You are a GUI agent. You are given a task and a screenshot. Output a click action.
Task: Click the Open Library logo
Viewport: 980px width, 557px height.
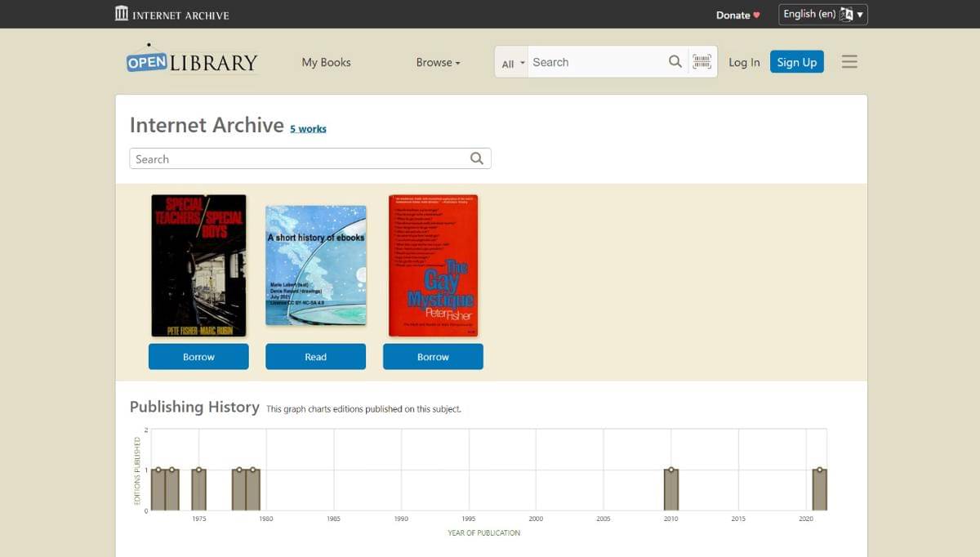192,61
